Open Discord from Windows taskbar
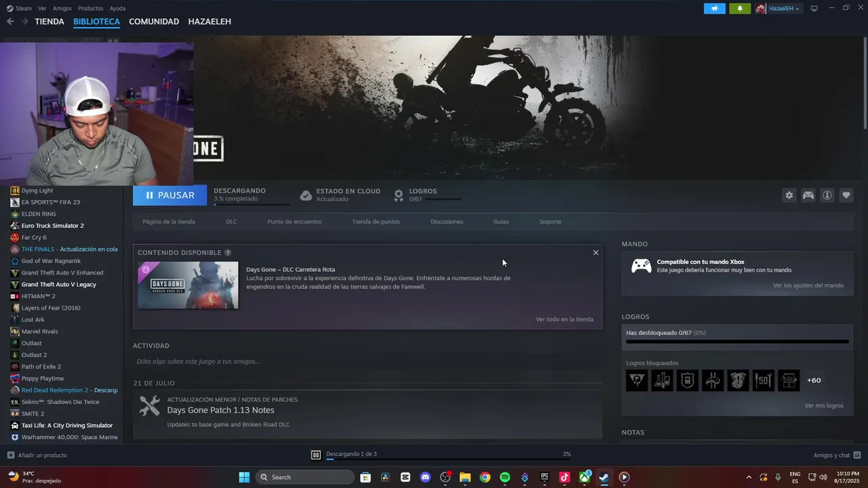This screenshot has width=868, height=488. 425,477
